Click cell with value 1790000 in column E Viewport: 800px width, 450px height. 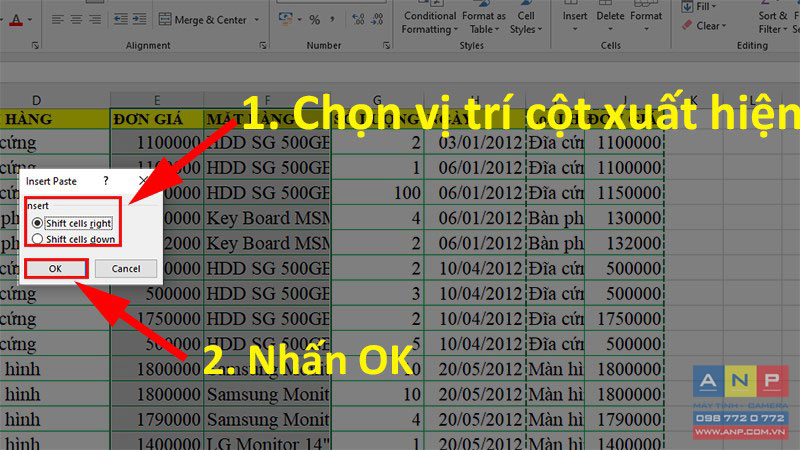tap(157, 419)
